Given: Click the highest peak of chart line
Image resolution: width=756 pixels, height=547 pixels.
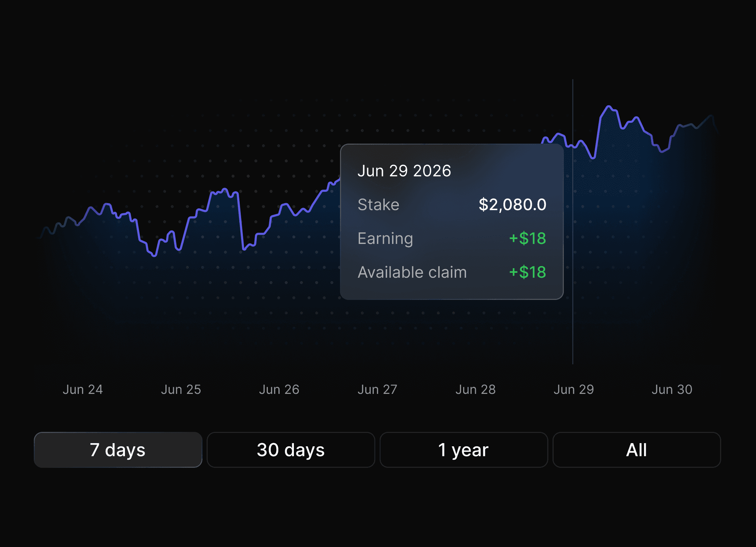Looking at the screenshot, I should click(x=609, y=106).
